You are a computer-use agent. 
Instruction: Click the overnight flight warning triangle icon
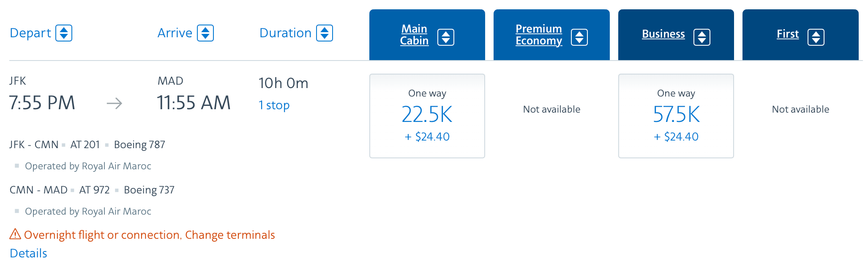[15, 234]
